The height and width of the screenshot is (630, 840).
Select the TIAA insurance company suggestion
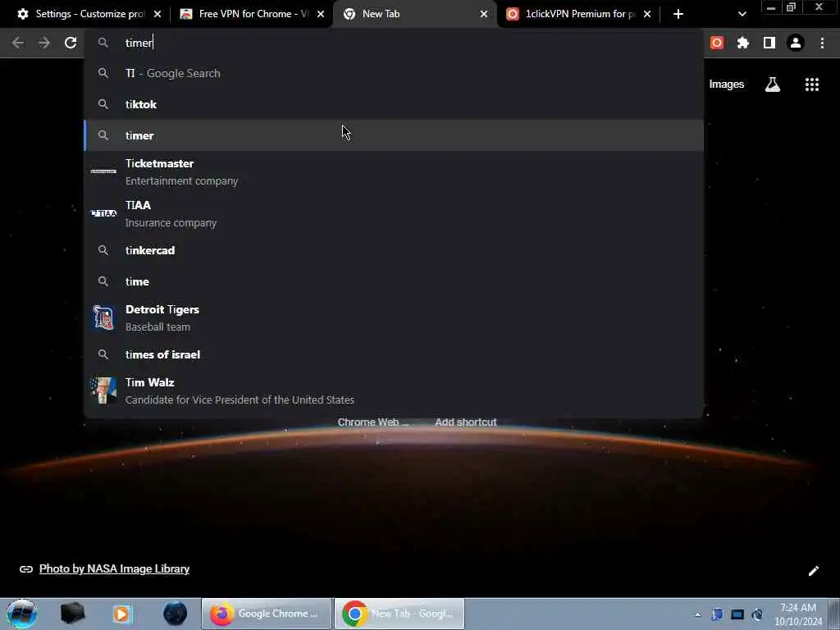tap(394, 214)
